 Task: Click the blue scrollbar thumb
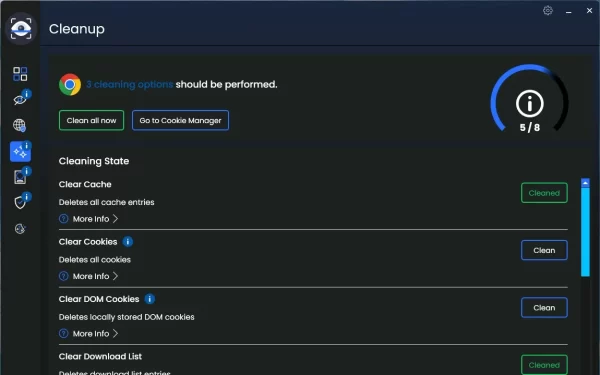coord(585,232)
